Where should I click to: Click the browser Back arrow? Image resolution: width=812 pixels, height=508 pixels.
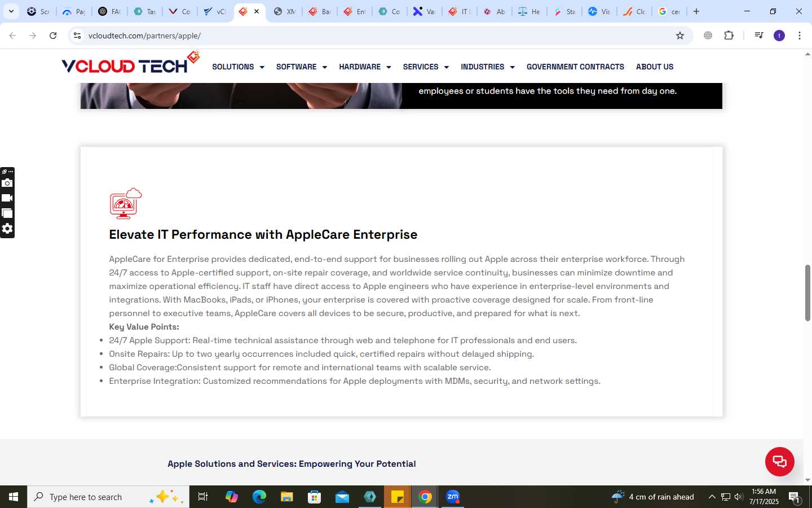(12, 36)
